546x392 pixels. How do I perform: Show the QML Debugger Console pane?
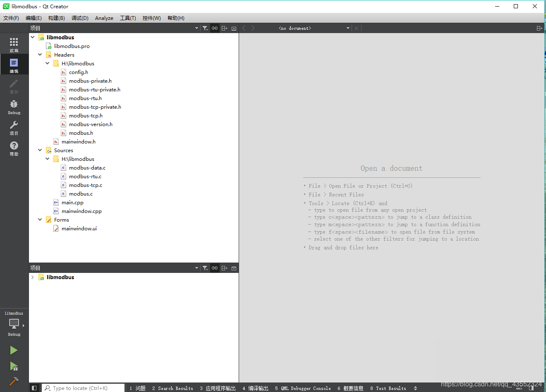pos(303,388)
